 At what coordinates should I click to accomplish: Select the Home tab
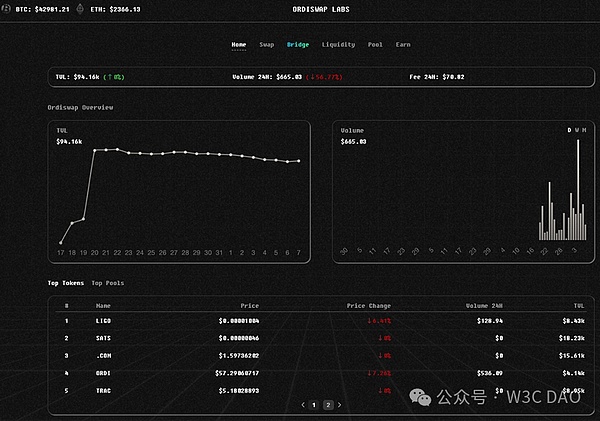tap(239, 45)
